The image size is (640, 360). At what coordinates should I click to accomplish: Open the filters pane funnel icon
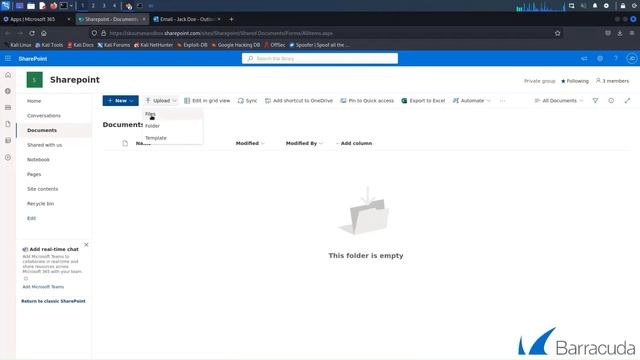point(595,100)
